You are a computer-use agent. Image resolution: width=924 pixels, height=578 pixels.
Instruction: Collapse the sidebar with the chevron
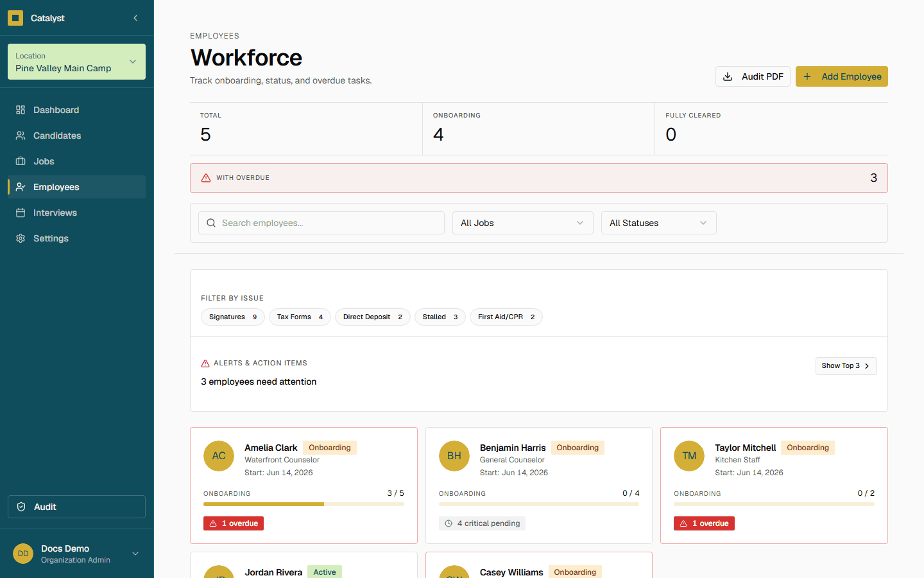pyautogui.click(x=135, y=18)
